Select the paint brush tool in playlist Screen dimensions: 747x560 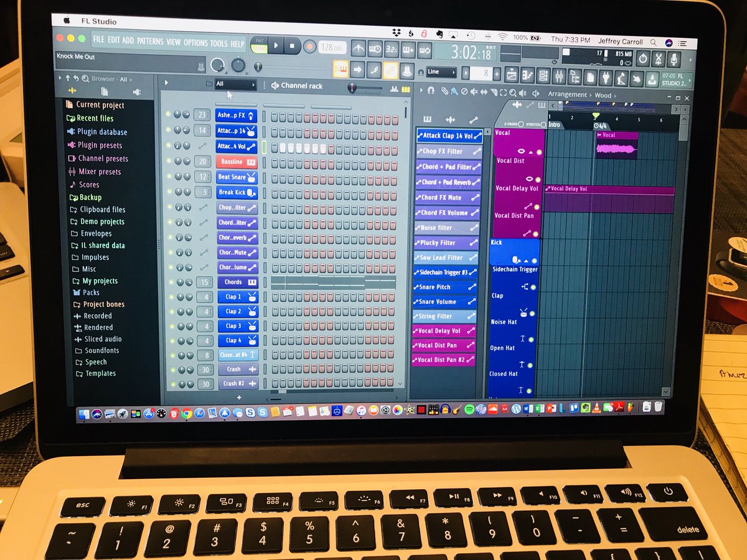coord(454,91)
